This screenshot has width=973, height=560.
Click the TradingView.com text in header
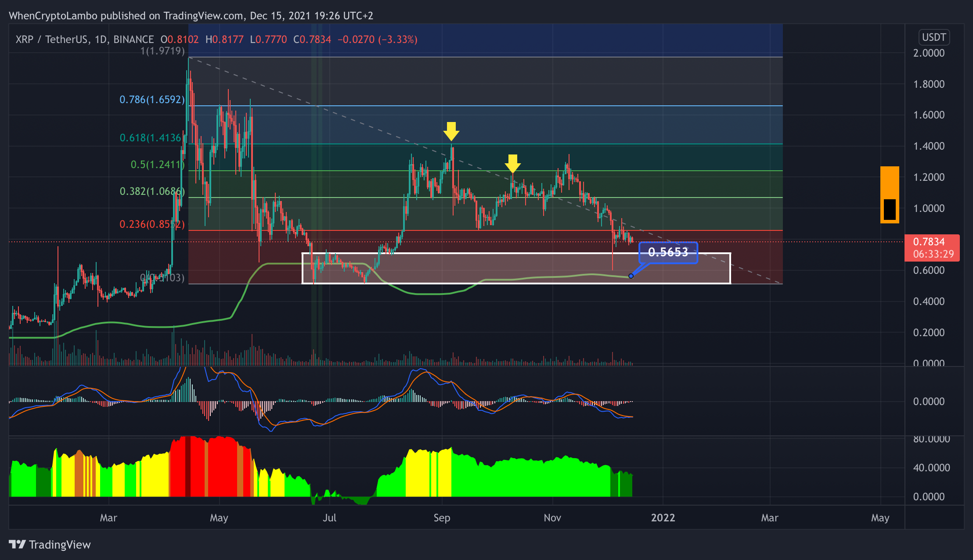204,16
